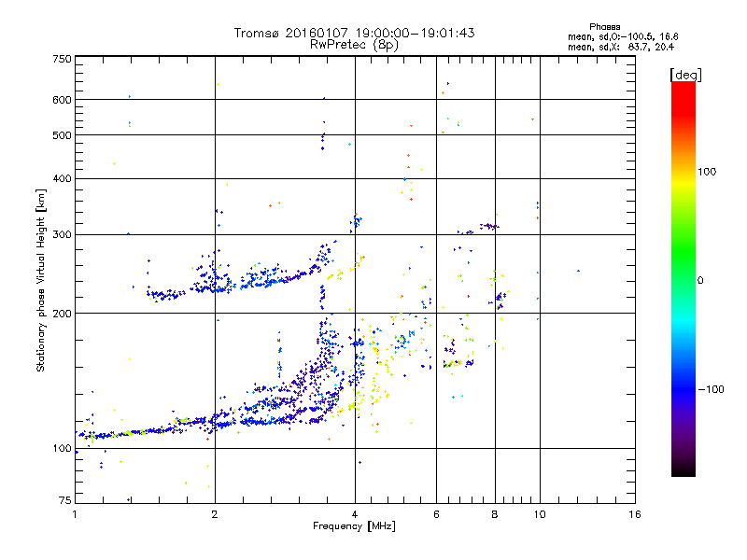Click the 'Frequency [MHz]' axis label

click(354, 526)
